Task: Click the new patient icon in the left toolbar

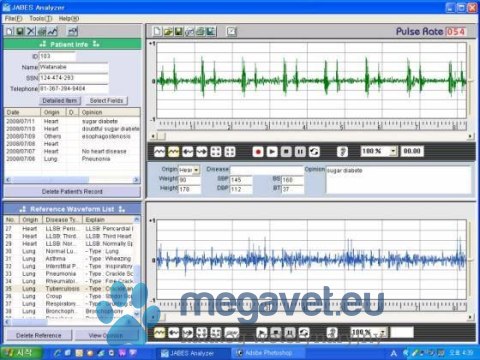Action: (x=10, y=31)
